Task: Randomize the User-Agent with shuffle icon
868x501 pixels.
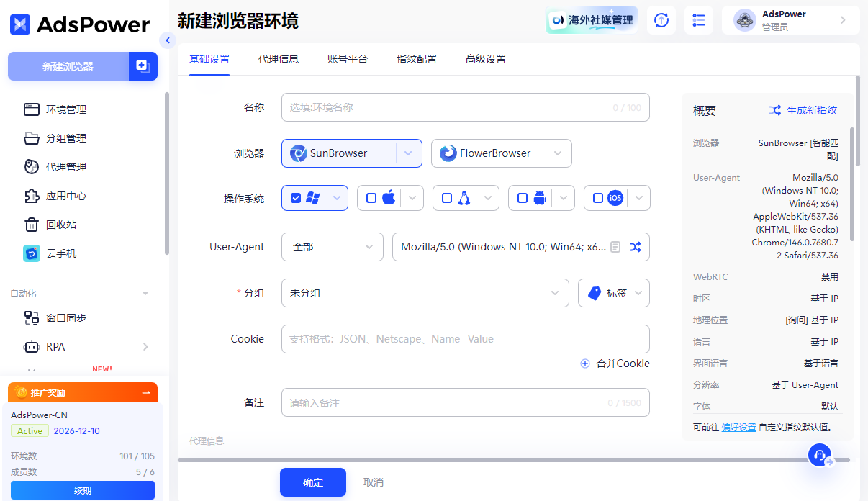Action: [x=636, y=247]
